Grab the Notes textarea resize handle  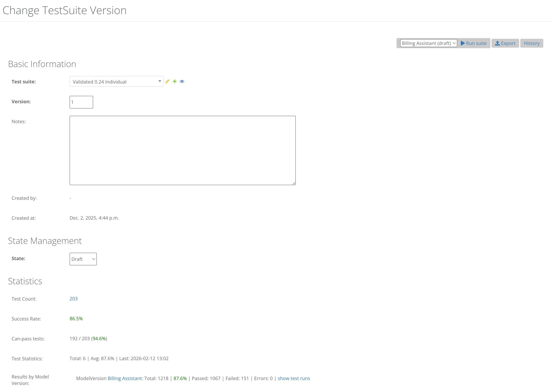[294, 183]
